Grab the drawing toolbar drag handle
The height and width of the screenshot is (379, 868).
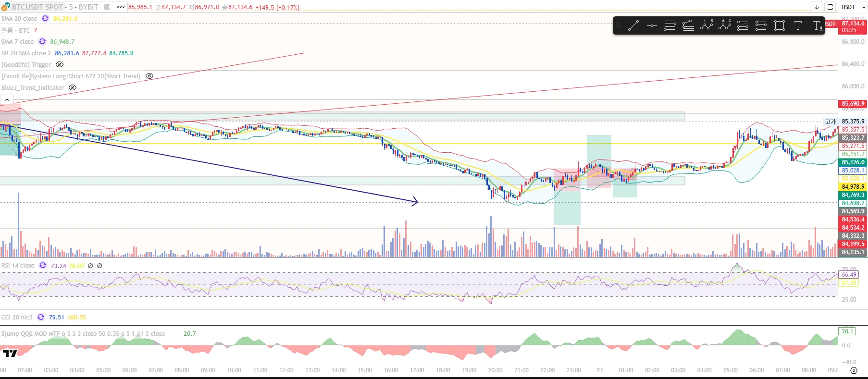619,25
